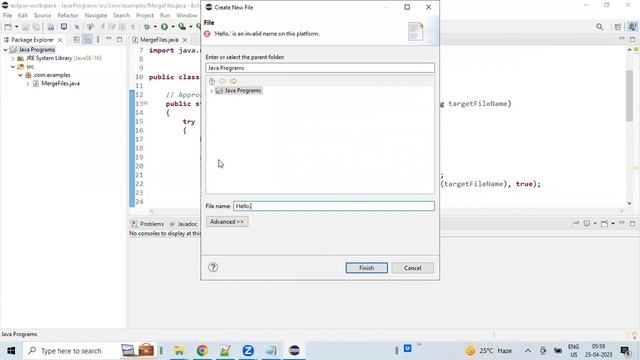This screenshot has height=360, width=640.
Task: Open File Explorer from the taskbar
Action: click(179, 351)
